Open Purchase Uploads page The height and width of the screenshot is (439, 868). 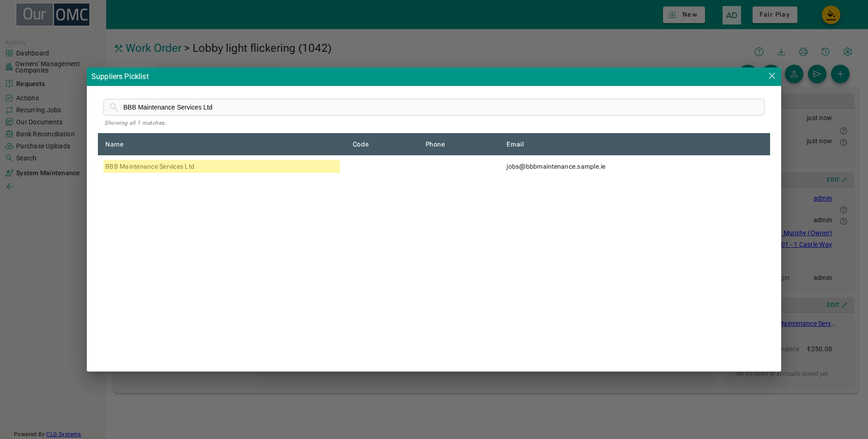tap(43, 146)
